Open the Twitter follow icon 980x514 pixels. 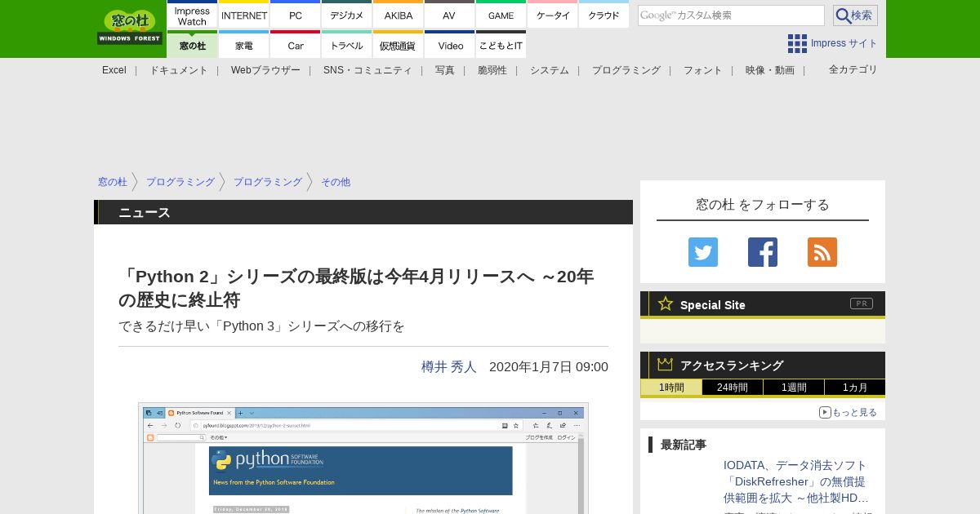pos(703,252)
